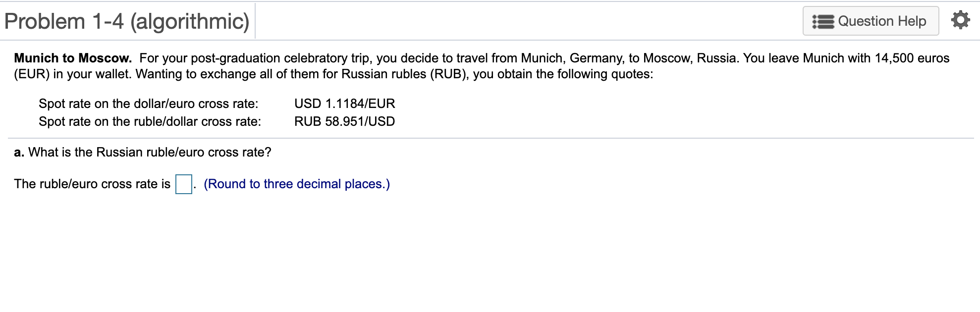
Task: Click the list icon inside Question Help
Action: 823,21
